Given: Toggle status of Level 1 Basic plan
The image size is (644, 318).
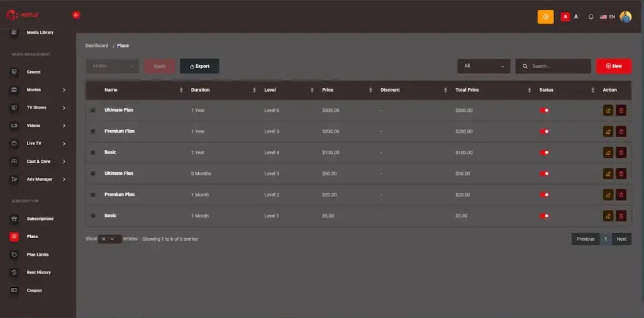Looking at the screenshot, I should point(544,216).
